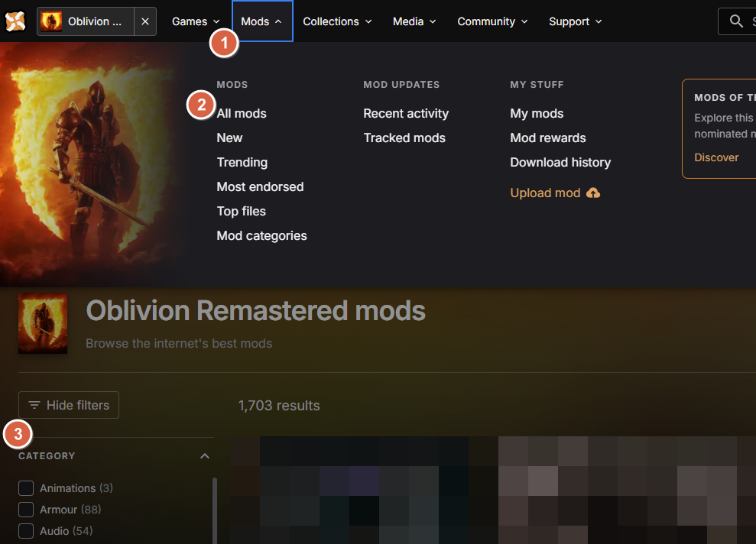Image resolution: width=756 pixels, height=544 pixels.
Task: Select New in the Mods menu
Action: point(229,138)
